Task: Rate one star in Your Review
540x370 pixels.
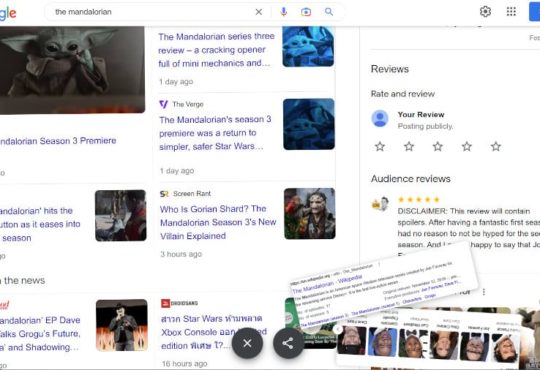Action: 380,146
